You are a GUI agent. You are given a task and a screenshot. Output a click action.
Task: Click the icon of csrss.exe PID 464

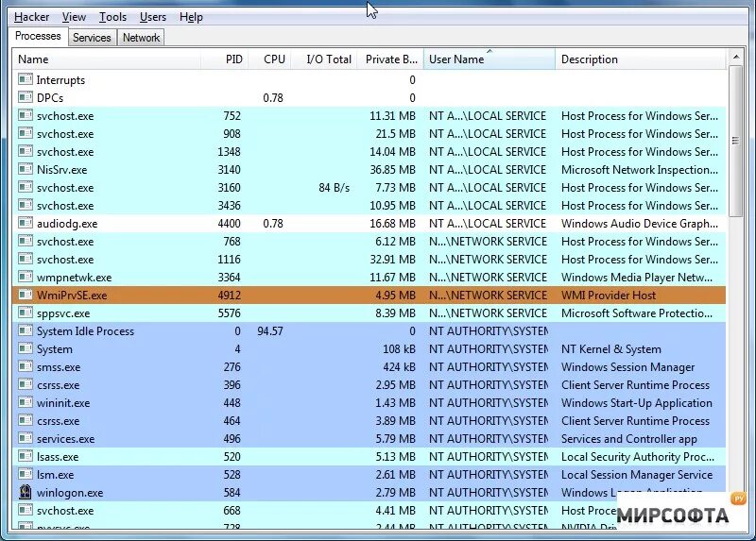coord(26,420)
